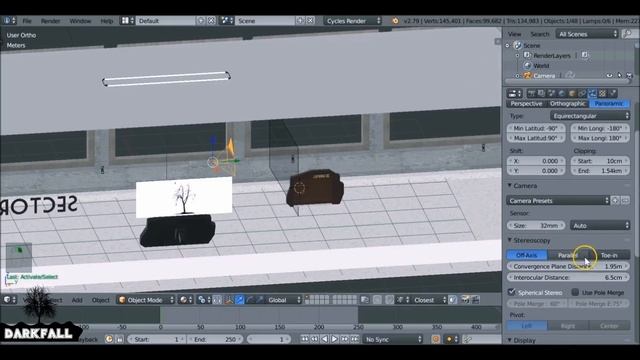The width and height of the screenshot is (640, 360).
Task: Toggle Camera visibility eye in outliner
Action: click(x=609, y=76)
